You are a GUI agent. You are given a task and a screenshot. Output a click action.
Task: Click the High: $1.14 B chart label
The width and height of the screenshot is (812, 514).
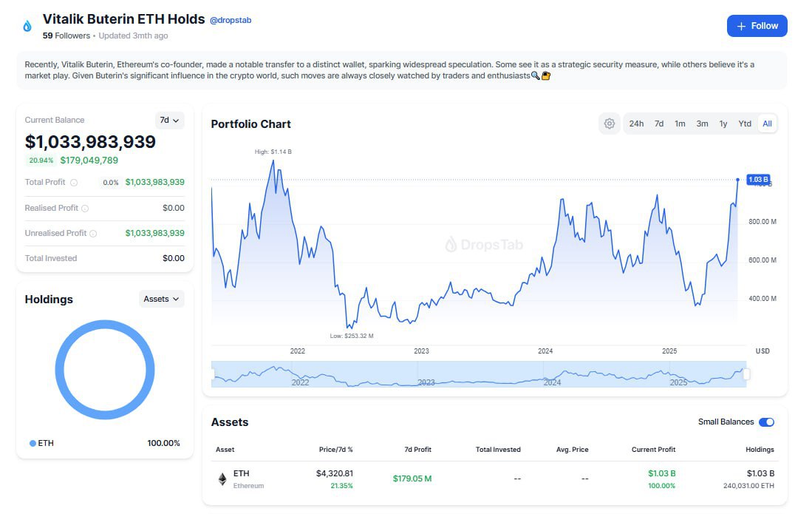click(x=273, y=152)
